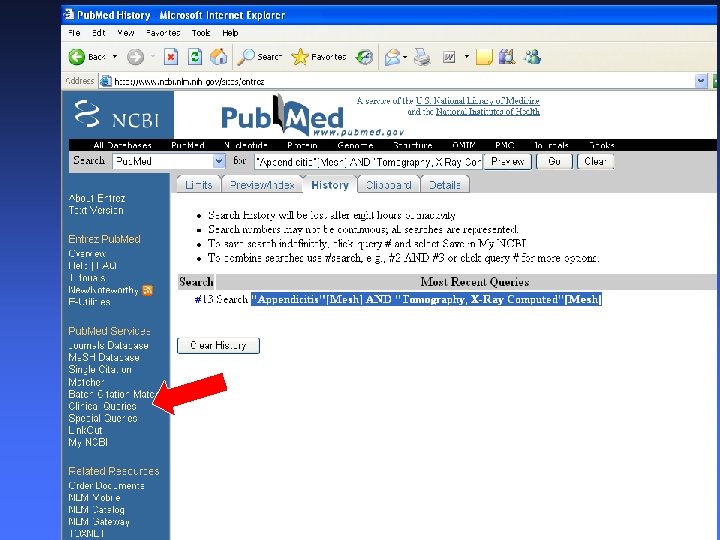Open the LinkOut link
Viewport: 720px width, 540px height.
tap(85, 430)
